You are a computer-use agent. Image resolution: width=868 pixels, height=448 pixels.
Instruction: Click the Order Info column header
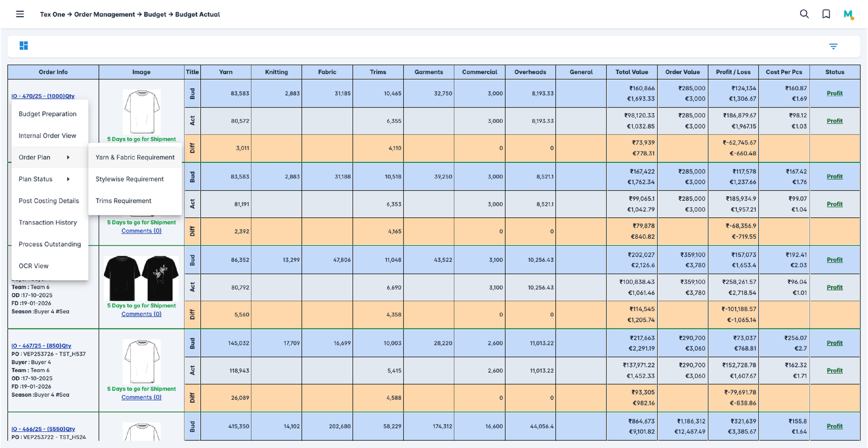click(x=53, y=72)
